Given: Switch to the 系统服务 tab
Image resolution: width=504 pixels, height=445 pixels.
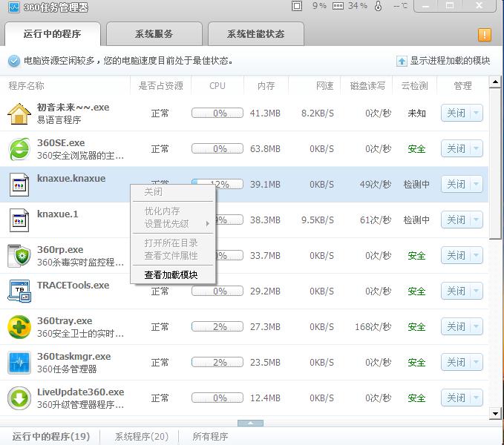Looking at the screenshot, I should [x=154, y=33].
